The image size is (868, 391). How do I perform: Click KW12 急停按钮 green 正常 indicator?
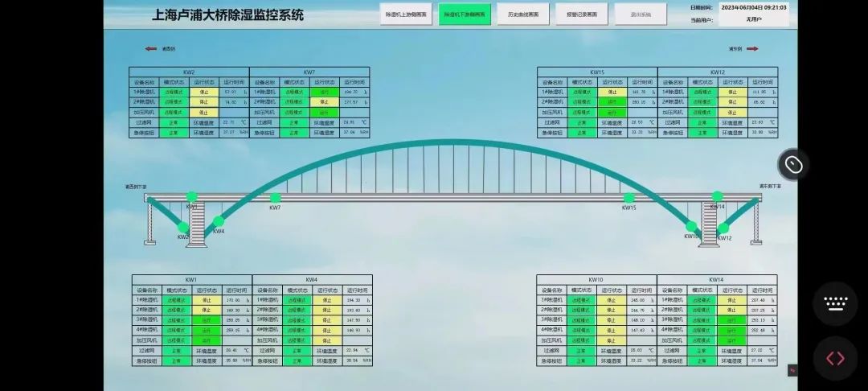click(703, 133)
